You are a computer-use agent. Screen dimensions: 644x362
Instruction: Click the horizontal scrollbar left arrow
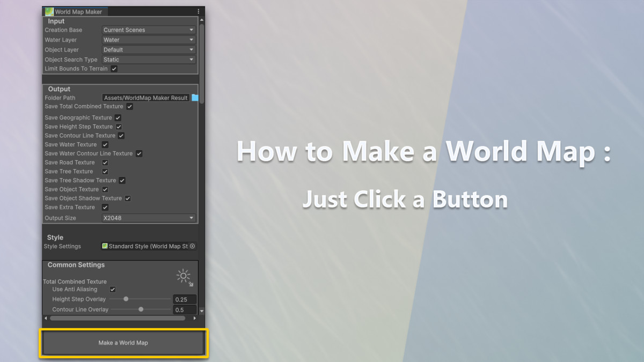pyautogui.click(x=46, y=318)
